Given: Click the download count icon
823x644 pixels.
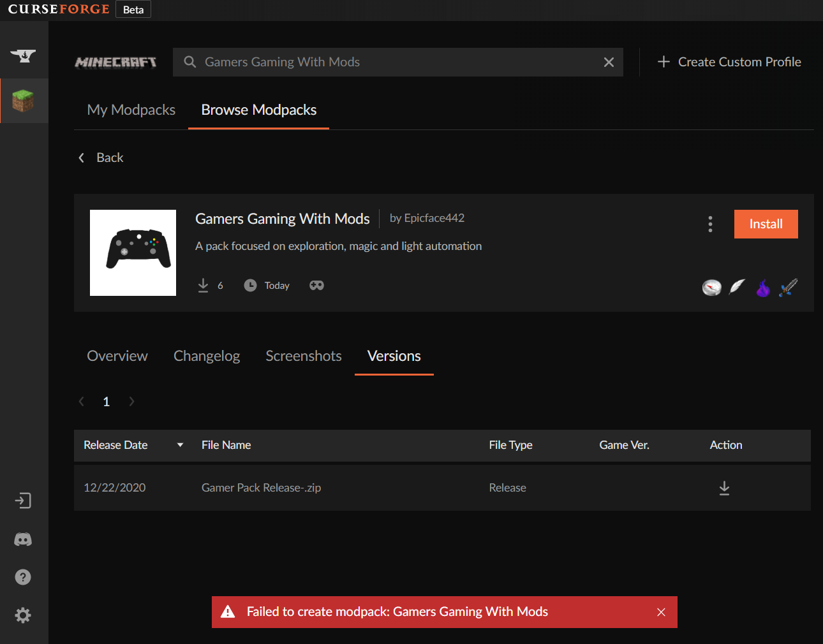Looking at the screenshot, I should [203, 285].
